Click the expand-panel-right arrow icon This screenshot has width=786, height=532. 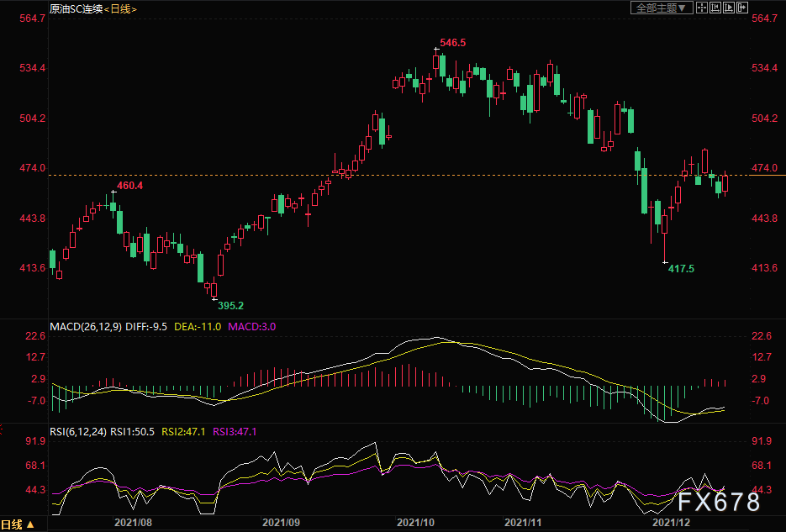(x=742, y=8)
